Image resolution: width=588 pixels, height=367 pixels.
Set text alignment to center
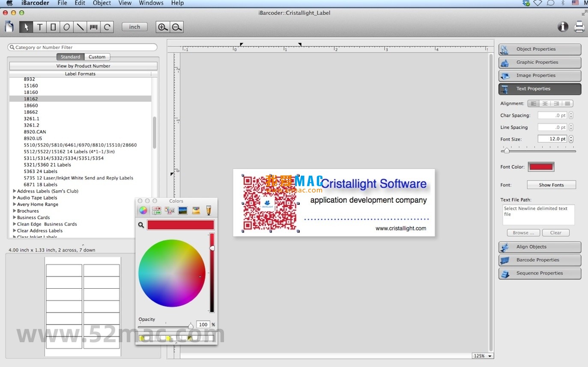point(545,104)
